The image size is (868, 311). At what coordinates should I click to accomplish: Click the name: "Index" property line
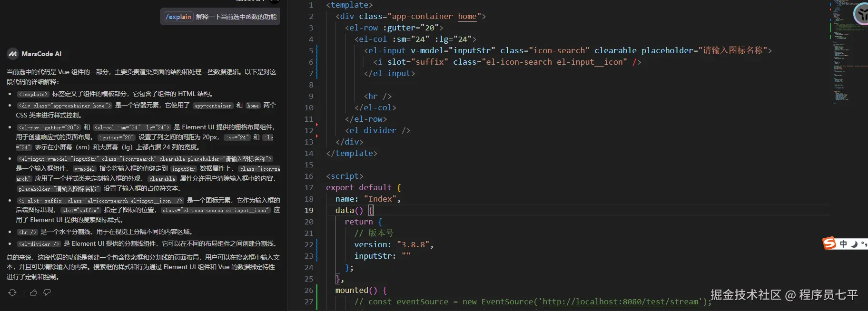tap(368, 199)
